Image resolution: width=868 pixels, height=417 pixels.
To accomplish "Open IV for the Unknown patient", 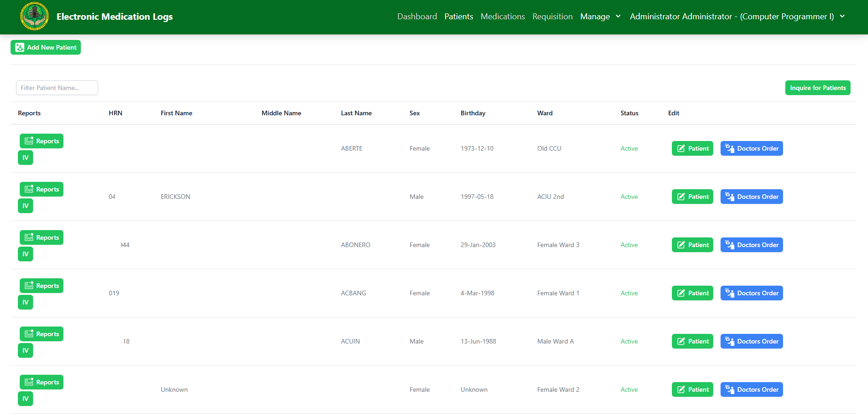I will 25,399.
